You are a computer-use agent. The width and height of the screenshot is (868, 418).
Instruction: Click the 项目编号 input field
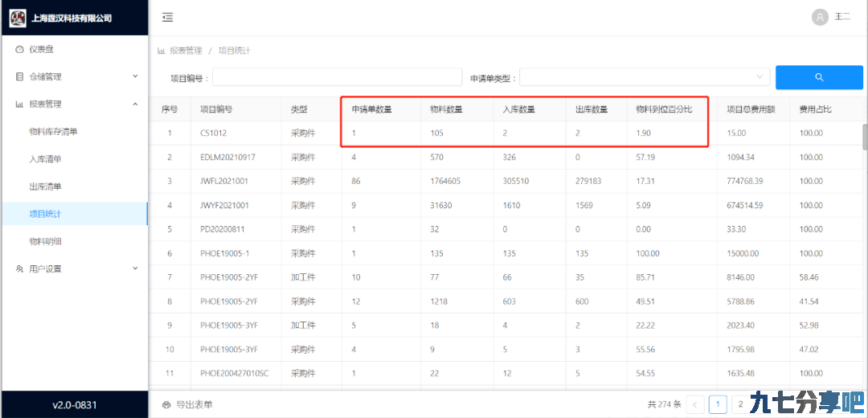tap(337, 77)
